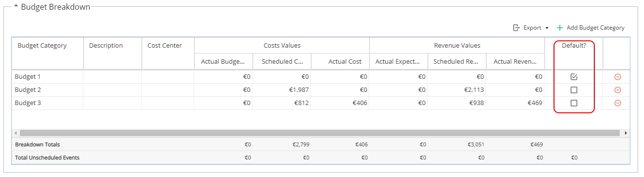Click the Costs Values group header
Viewport: 644px width, 177px height.
pos(282,45)
